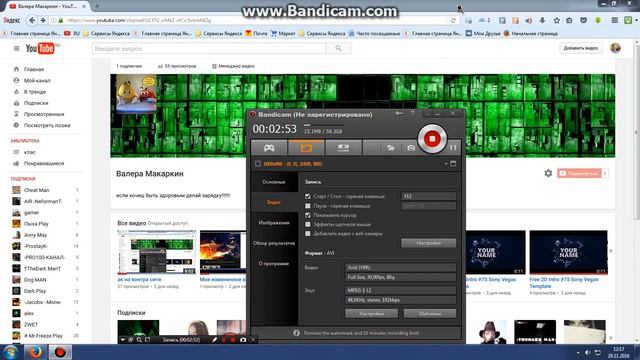640x360 pixels.
Task: Open Главная in YouTube sidebar
Action: point(33,69)
